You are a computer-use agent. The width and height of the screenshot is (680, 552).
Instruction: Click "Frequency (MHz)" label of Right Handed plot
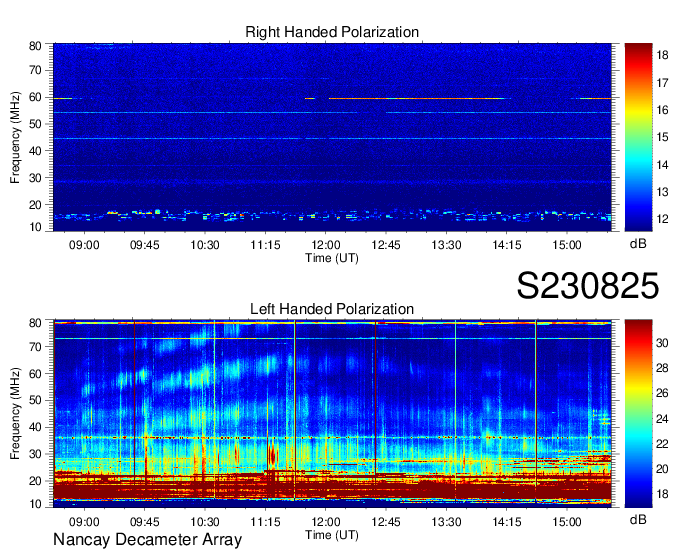[x=15, y=137]
